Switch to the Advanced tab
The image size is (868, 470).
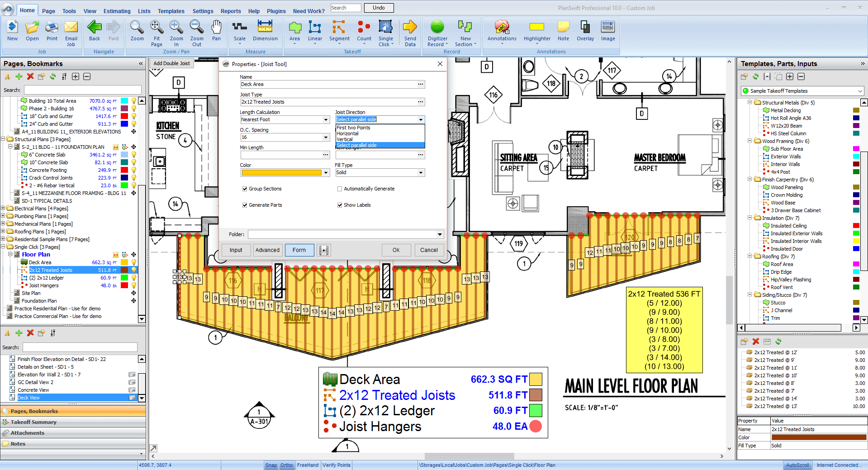(x=267, y=250)
